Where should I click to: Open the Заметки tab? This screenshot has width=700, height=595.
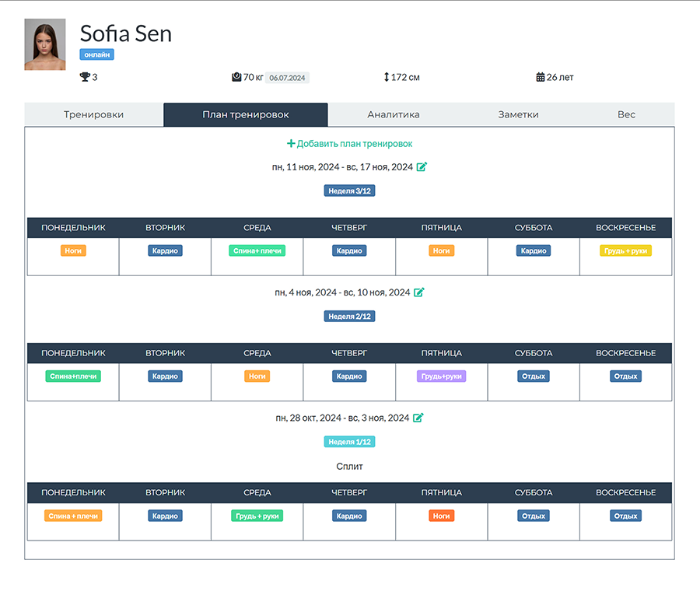tap(518, 114)
